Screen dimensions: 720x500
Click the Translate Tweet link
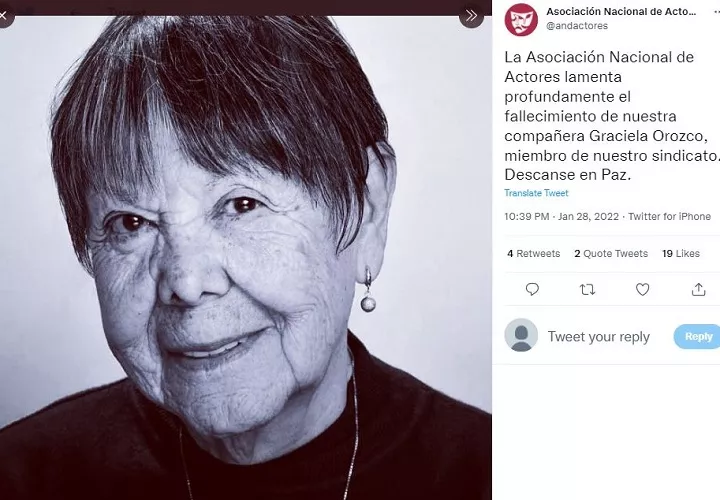(536, 193)
